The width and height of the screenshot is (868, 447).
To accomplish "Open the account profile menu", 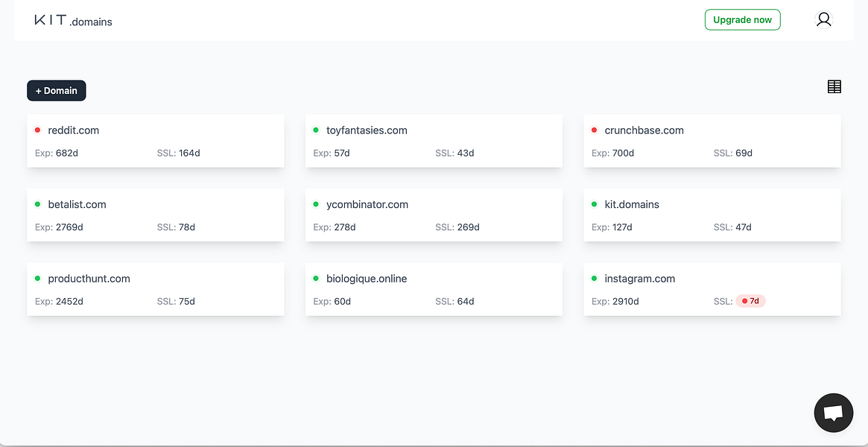I will click(x=823, y=19).
